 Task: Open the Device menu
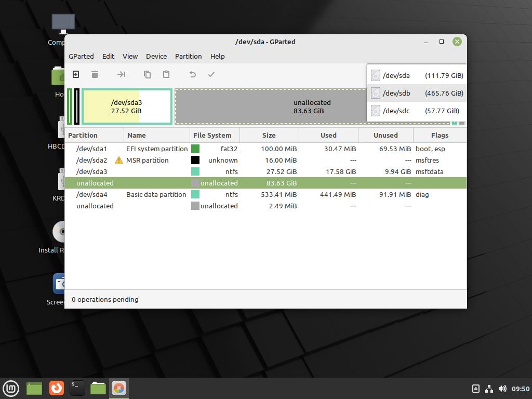click(x=156, y=56)
